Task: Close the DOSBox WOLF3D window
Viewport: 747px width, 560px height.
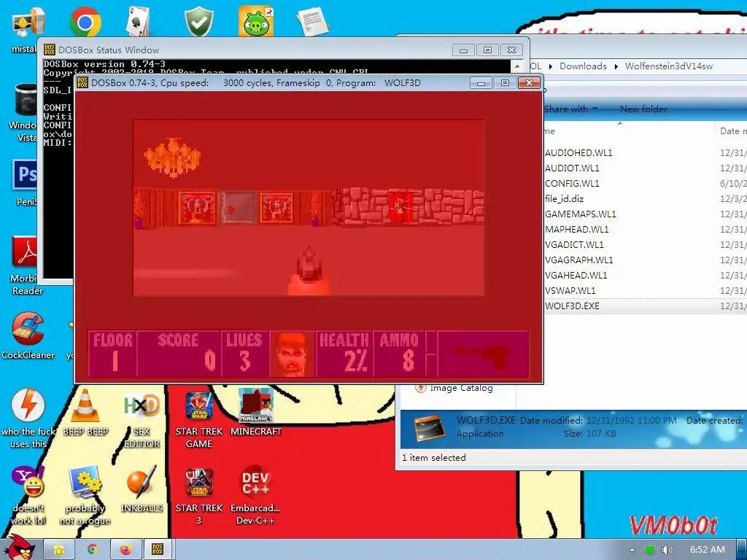Action: [x=529, y=83]
